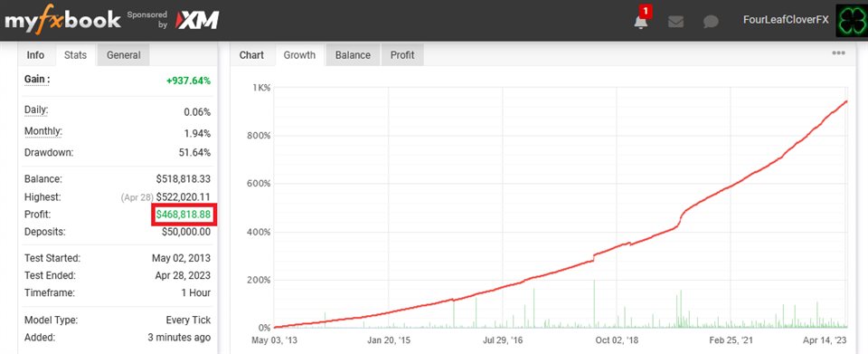Click the myfxbook logo

[62, 21]
